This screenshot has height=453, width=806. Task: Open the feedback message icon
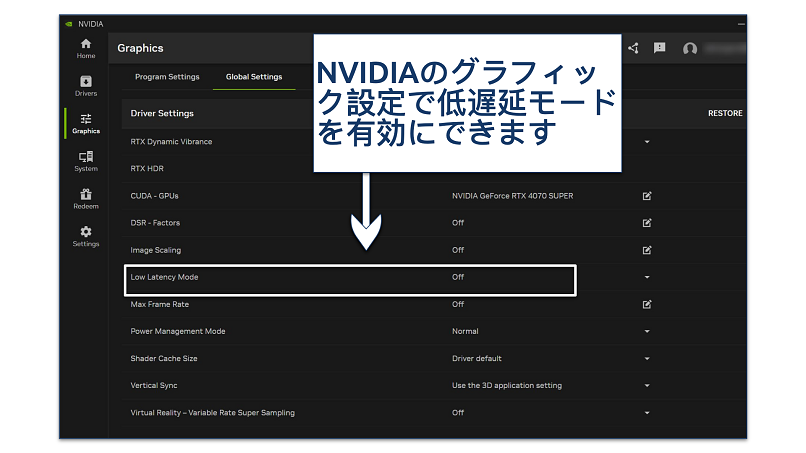660,48
